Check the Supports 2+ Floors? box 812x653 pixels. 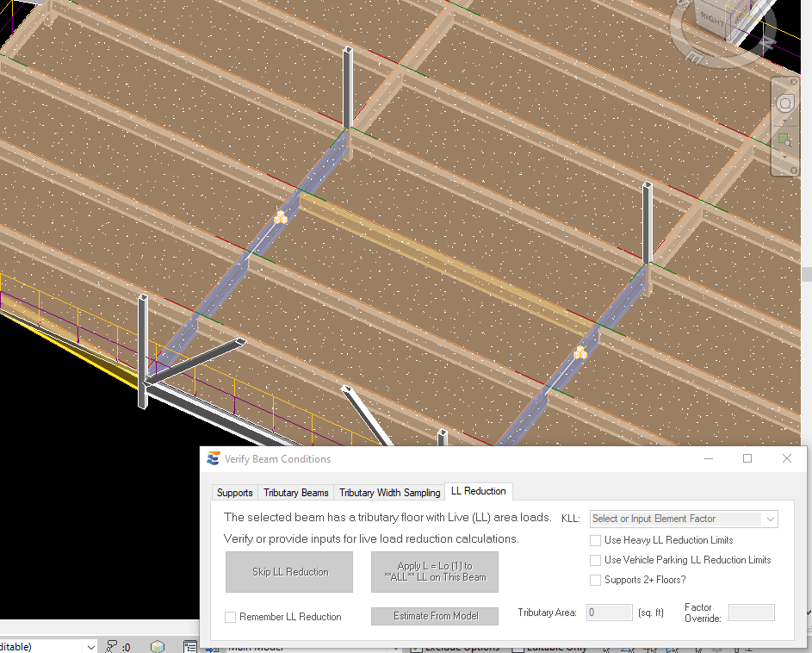(x=596, y=580)
